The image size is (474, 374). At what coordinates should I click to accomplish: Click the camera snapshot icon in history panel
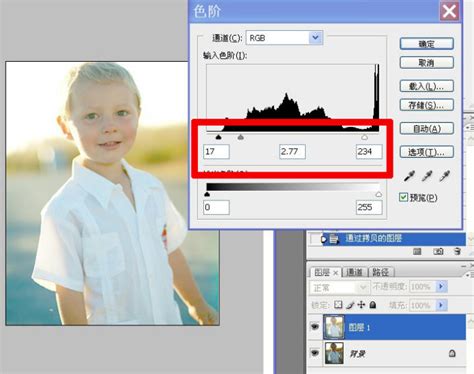point(438,251)
